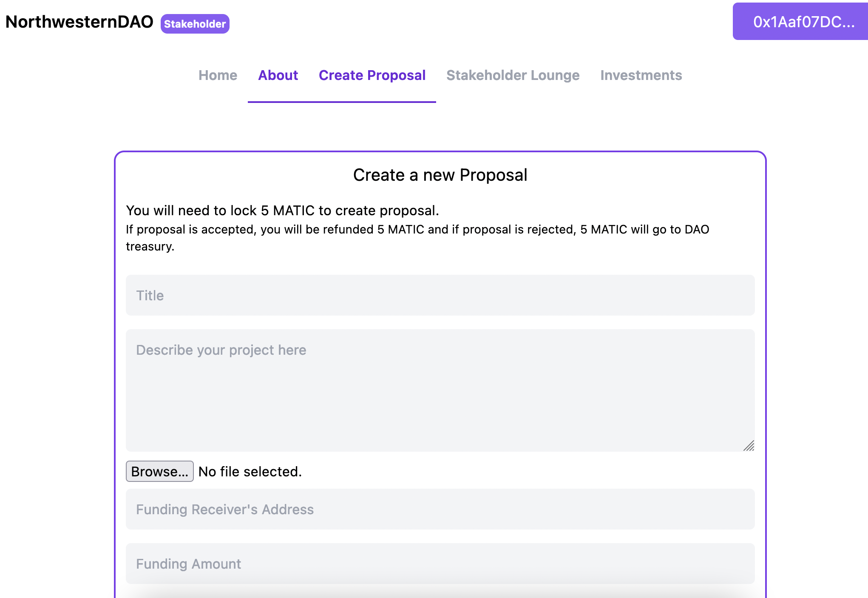Click the "Create a new Proposal" heading
This screenshot has height=598, width=868.
tap(440, 175)
